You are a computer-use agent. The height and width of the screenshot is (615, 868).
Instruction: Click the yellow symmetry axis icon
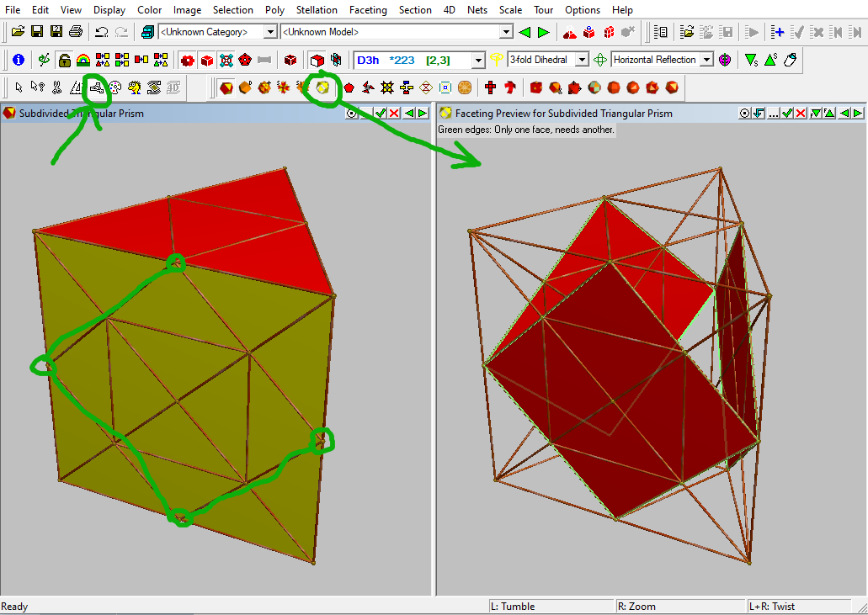point(497,60)
